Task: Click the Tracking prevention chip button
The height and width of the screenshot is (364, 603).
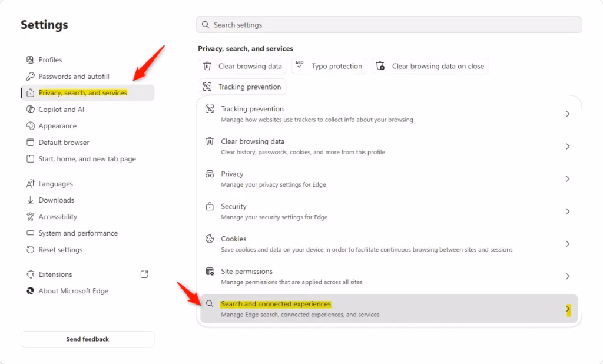Action: (x=242, y=87)
